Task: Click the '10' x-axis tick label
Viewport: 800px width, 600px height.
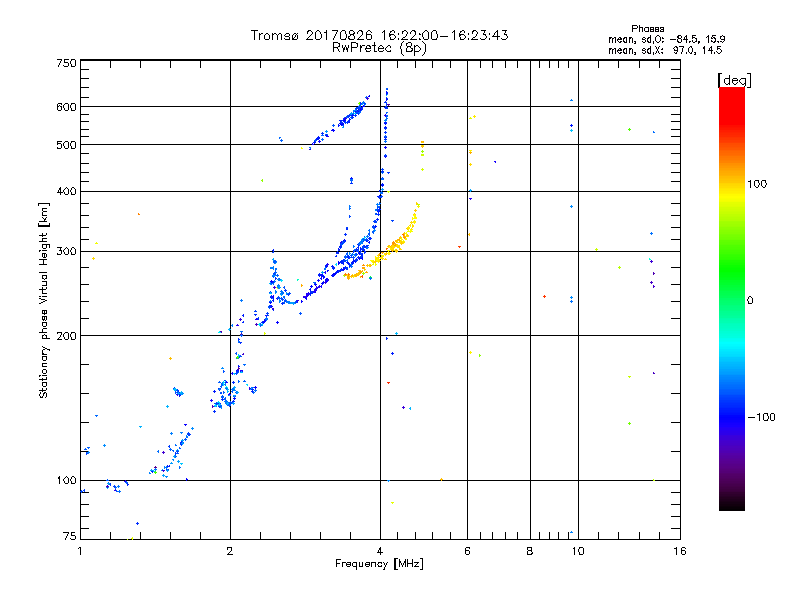Action: click(578, 551)
